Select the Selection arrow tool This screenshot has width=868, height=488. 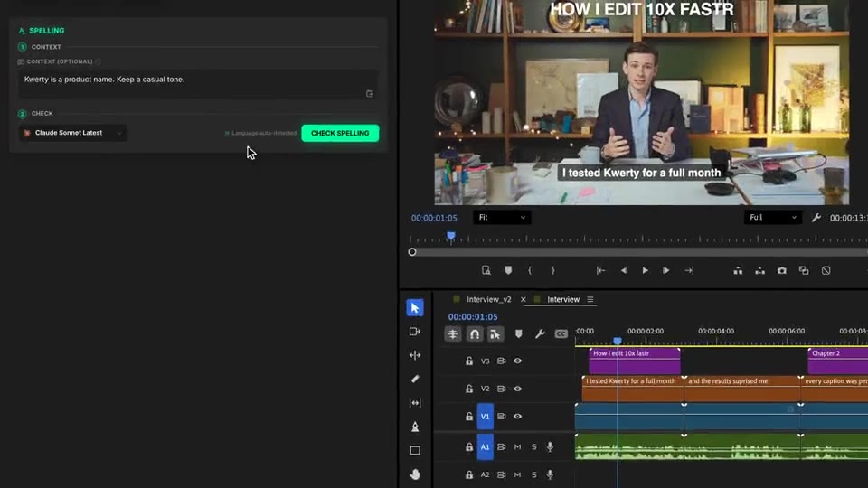tap(415, 307)
